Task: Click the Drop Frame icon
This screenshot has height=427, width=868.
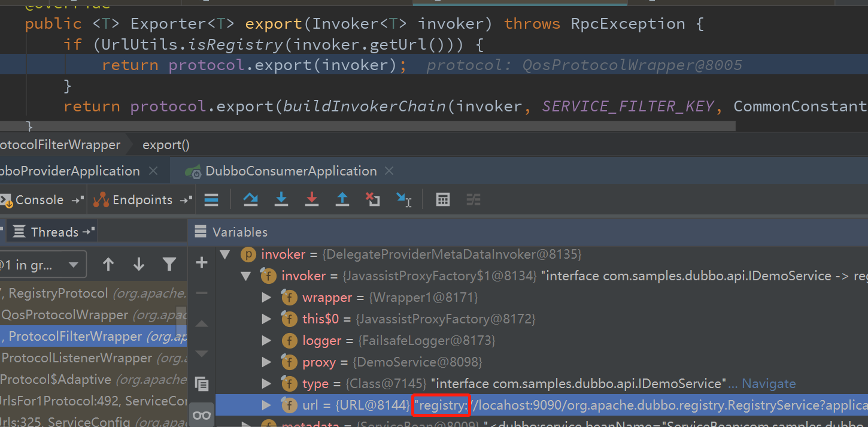Action: (373, 200)
